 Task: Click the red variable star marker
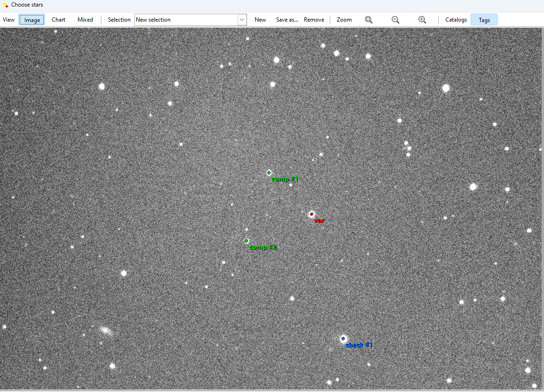click(x=311, y=214)
